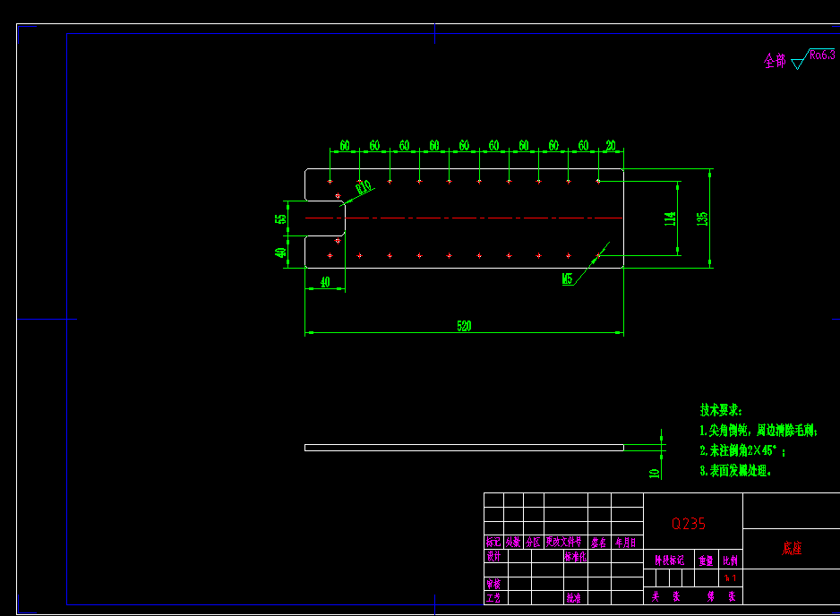The width and height of the screenshot is (840, 616).
Task: Pick the plate side view rectangle
Action: (x=464, y=448)
